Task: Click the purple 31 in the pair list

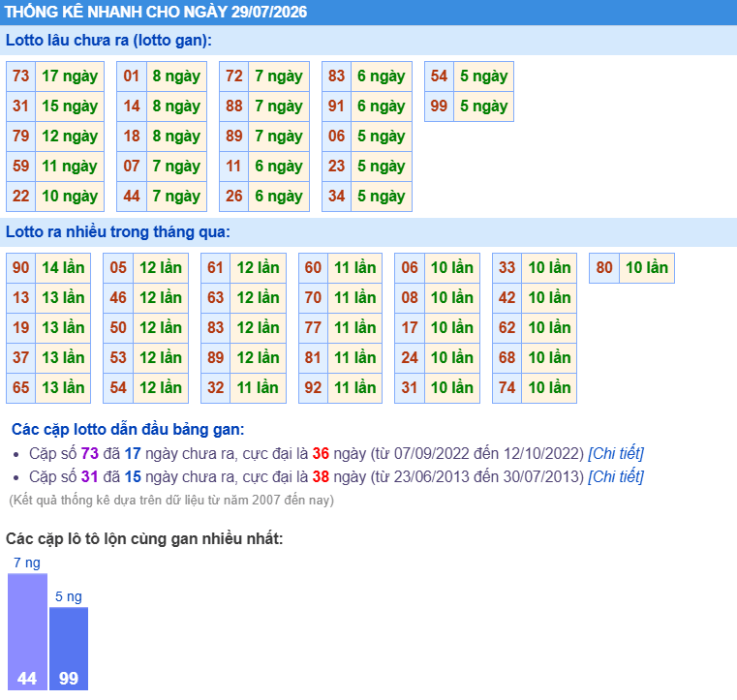Action: click(x=89, y=477)
